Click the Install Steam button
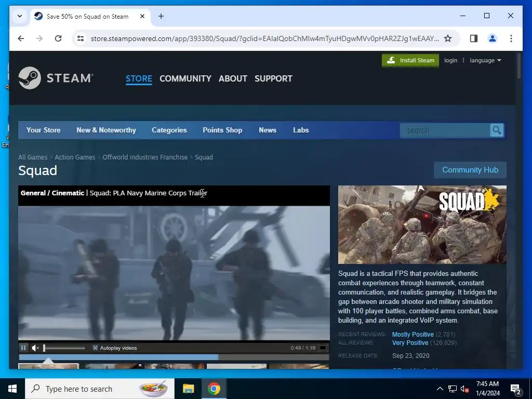 coord(410,60)
